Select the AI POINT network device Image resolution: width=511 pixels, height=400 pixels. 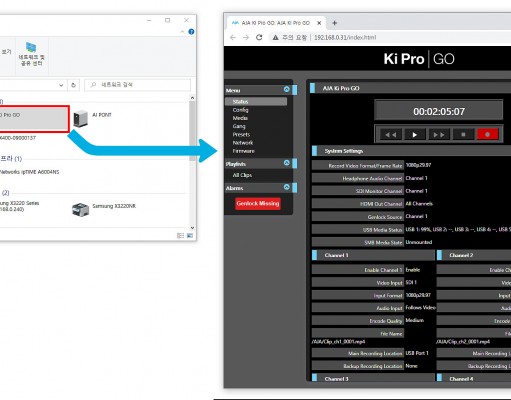point(93,118)
